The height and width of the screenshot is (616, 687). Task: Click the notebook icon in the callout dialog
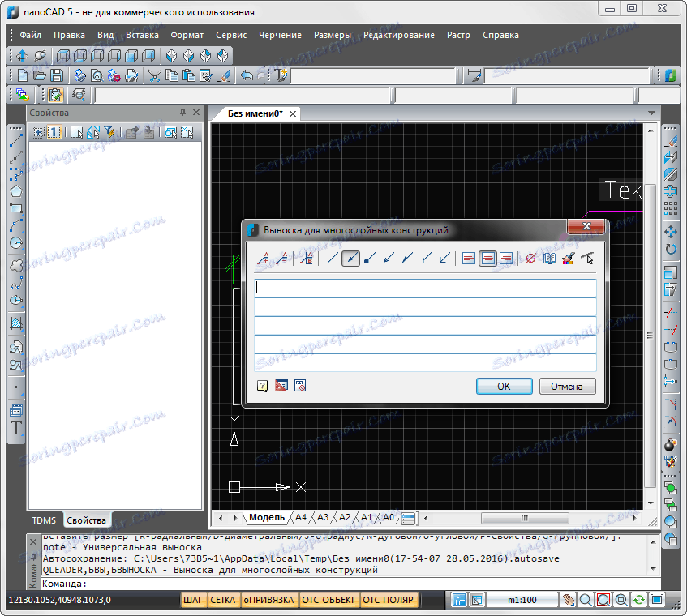tap(549, 259)
